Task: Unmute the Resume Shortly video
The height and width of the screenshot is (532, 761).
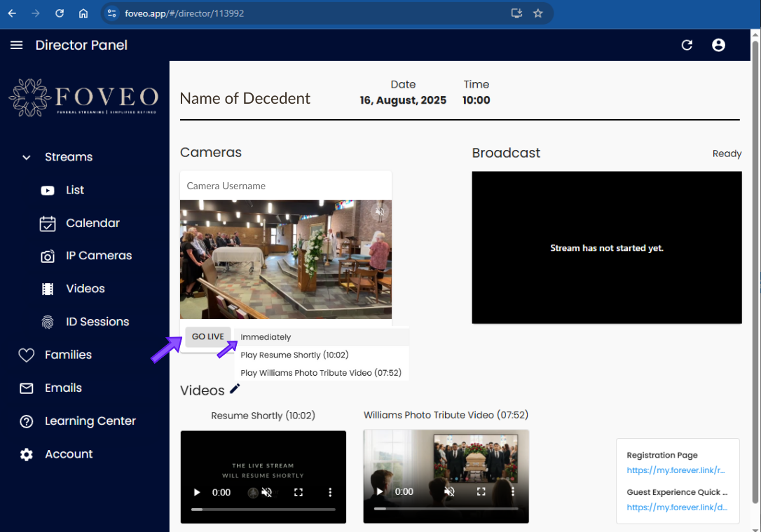Action: (x=266, y=492)
